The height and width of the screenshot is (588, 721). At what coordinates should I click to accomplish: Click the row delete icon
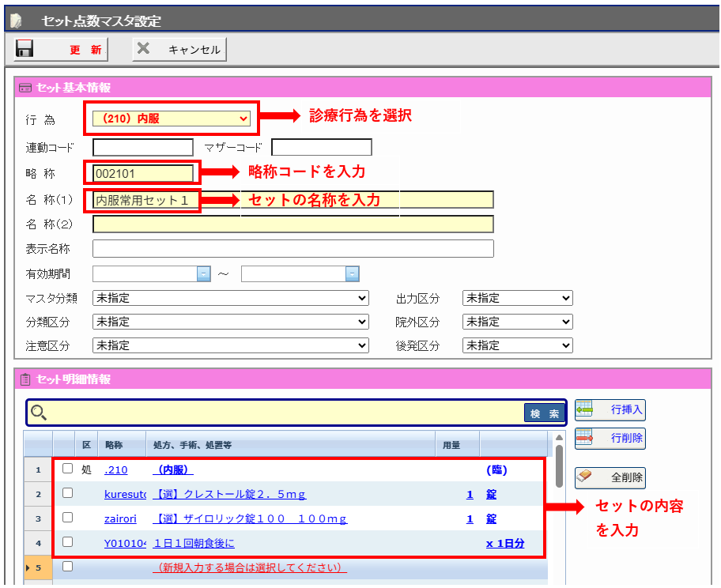[585, 437]
